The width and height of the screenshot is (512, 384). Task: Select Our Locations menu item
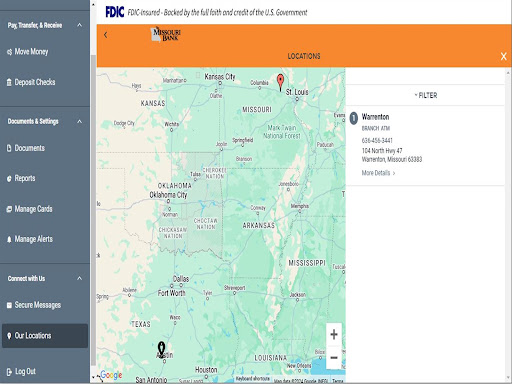(x=45, y=336)
